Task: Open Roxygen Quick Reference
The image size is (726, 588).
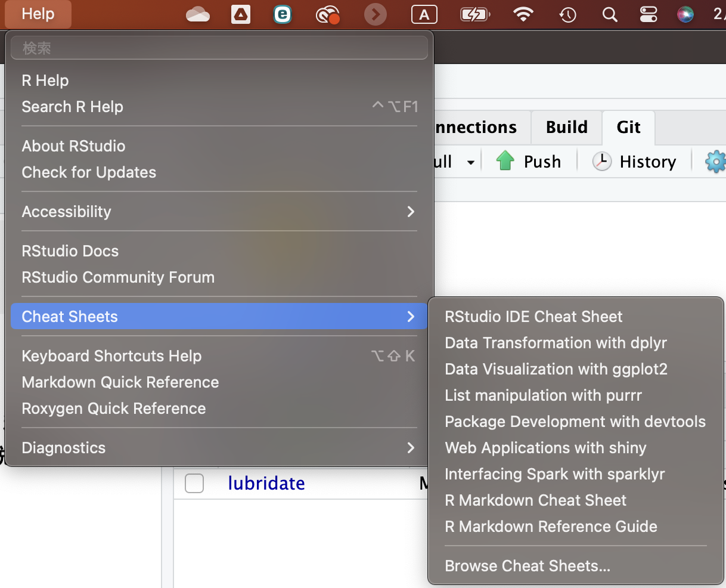Action: [x=219, y=408]
